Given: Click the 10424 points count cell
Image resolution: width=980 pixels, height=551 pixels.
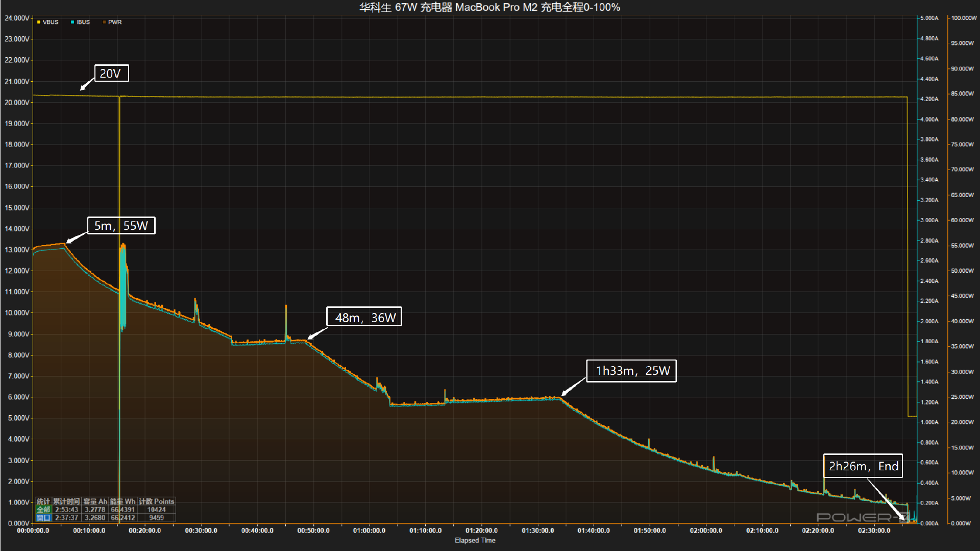Looking at the screenshot, I should click(156, 510).
